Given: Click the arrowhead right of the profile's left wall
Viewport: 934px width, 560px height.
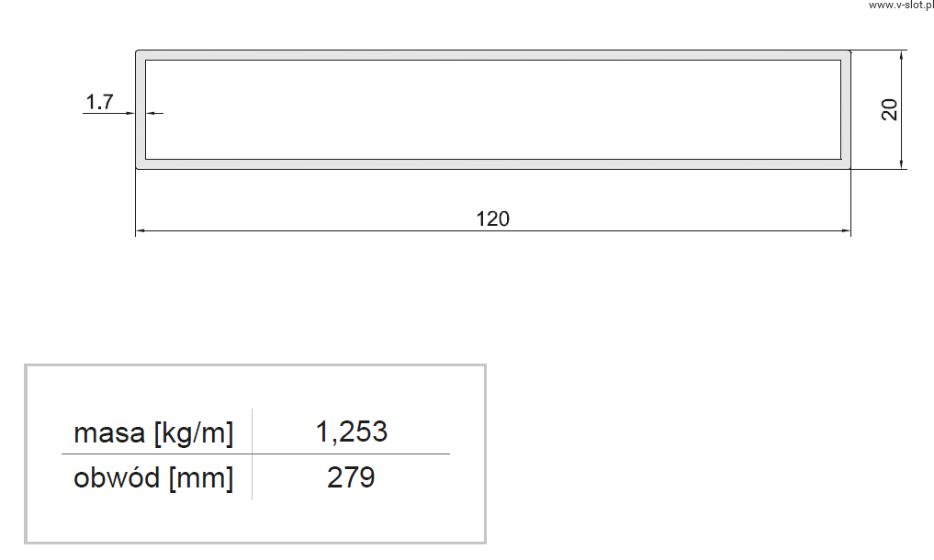Looking at the screenshot, I should tap(152, 113).
